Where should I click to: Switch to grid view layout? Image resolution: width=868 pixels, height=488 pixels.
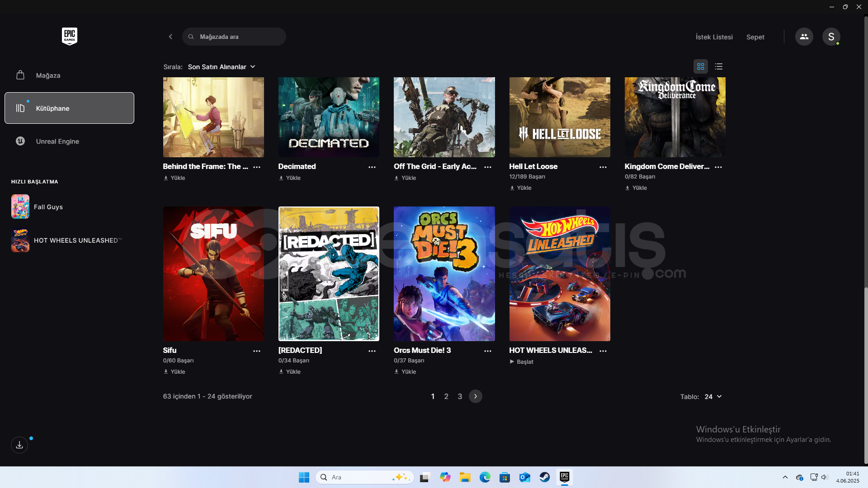(x=700, y=66)
